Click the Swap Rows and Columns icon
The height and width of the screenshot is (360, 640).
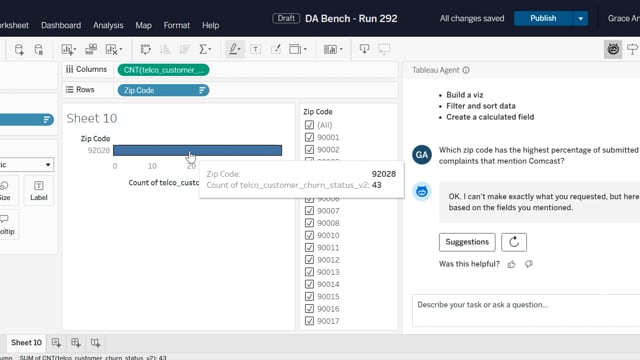pos(145,49)
